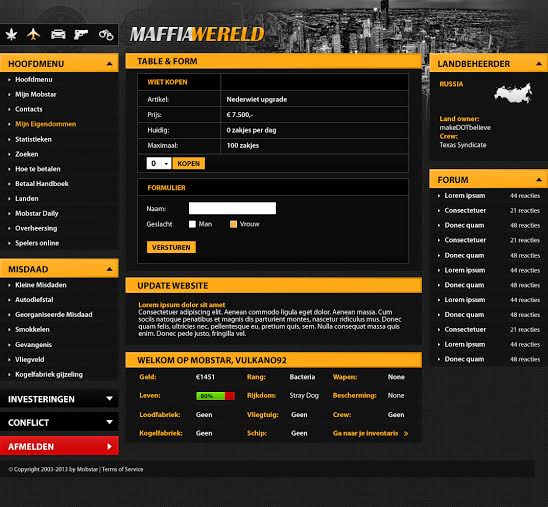Open Mijn Eigendommen menu item

coord(45,124)
